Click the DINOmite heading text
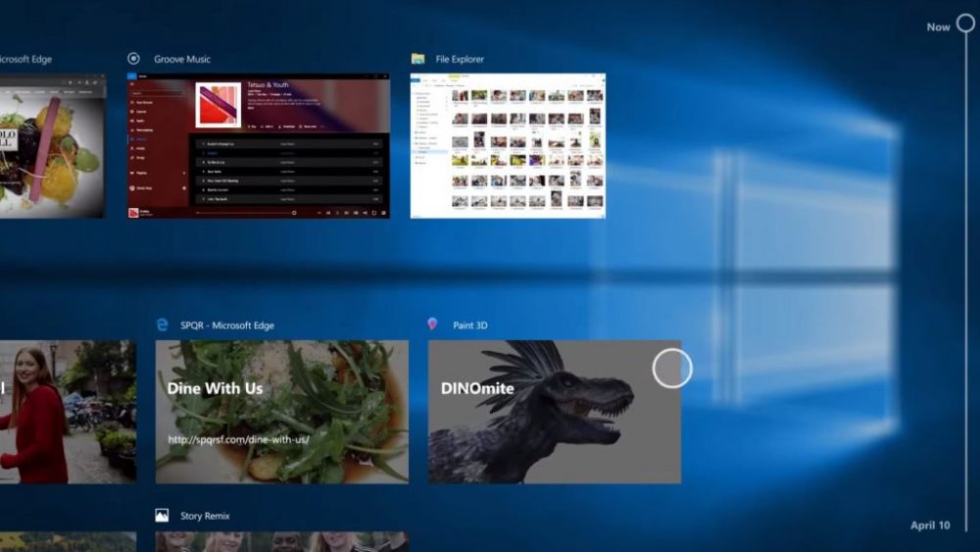980x552 pixels. (477, 388)
